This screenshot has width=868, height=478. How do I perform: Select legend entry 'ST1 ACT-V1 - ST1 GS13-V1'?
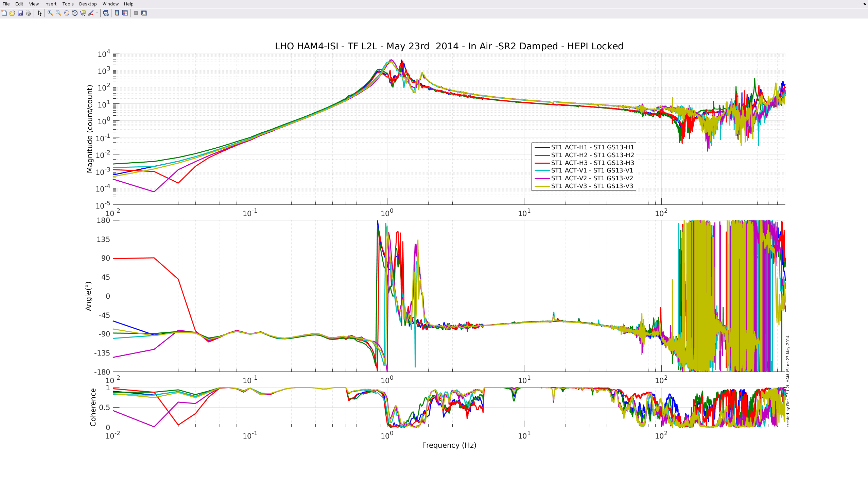tap(592, 170)
